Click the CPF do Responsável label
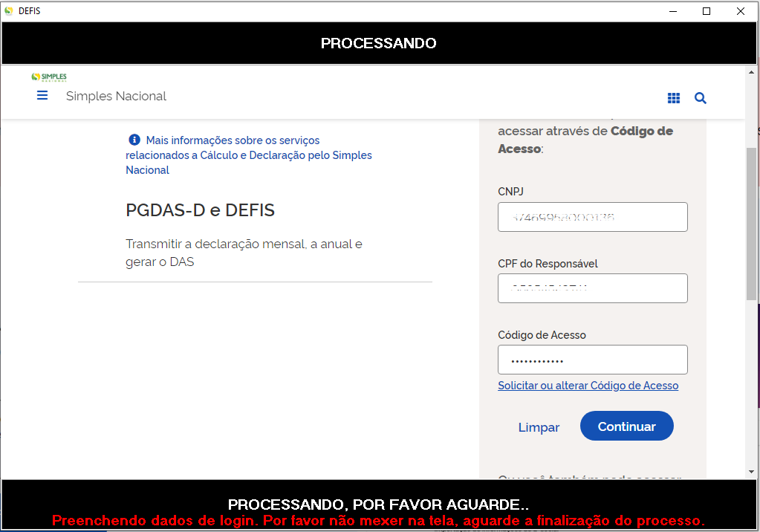Screen dimensions: 760x532 pyautogui.click(x=548, y=264)
